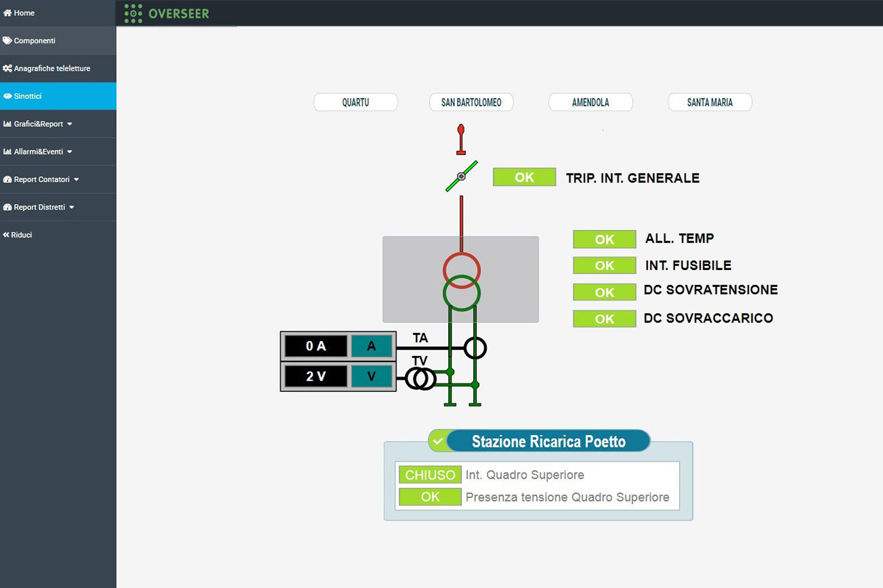The width and height of the screenshot is (883, 588).
Task: Open Anagrafiche teleletture menu item
Action: pyautogui.click(x=58, y=68)
